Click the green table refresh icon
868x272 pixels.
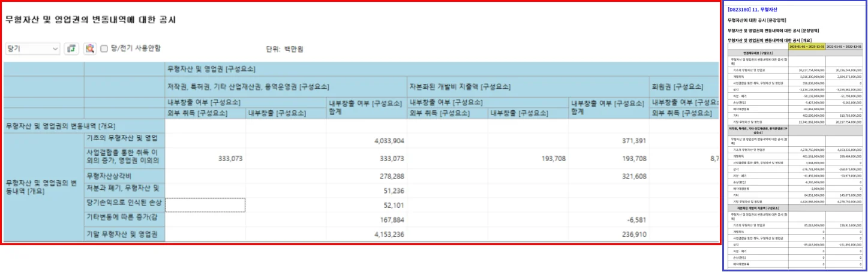click(72, 49)
